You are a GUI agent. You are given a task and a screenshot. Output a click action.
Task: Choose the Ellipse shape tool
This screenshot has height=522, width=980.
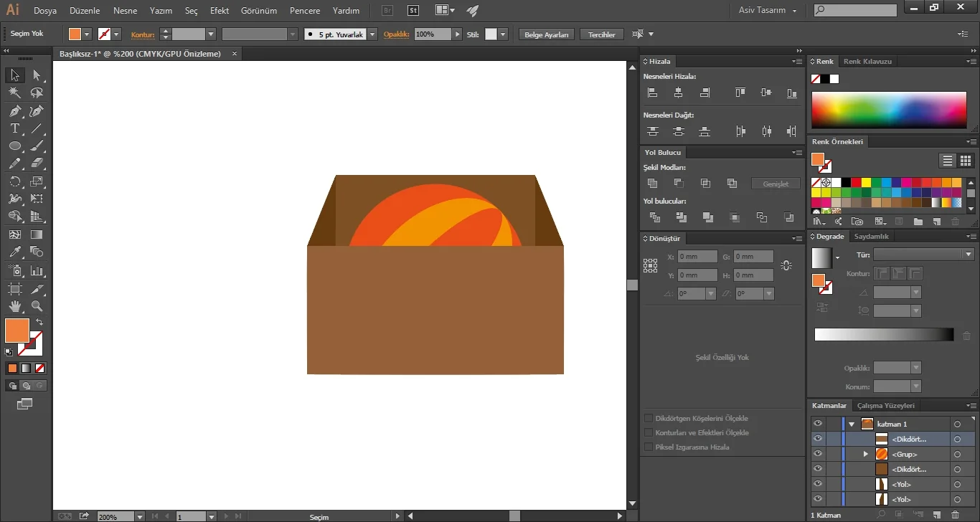[x=14, y=146]
